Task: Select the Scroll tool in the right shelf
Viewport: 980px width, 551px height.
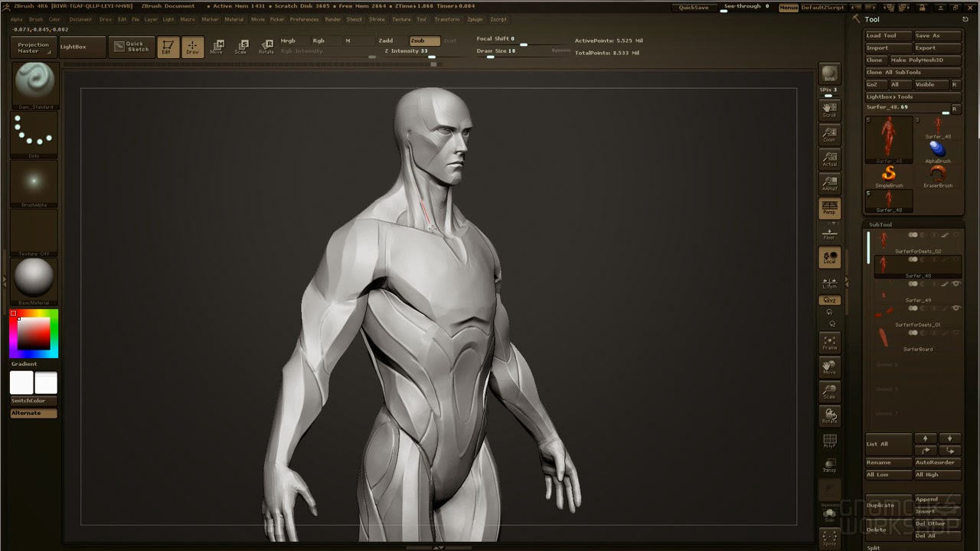Action: coord(830,109)
